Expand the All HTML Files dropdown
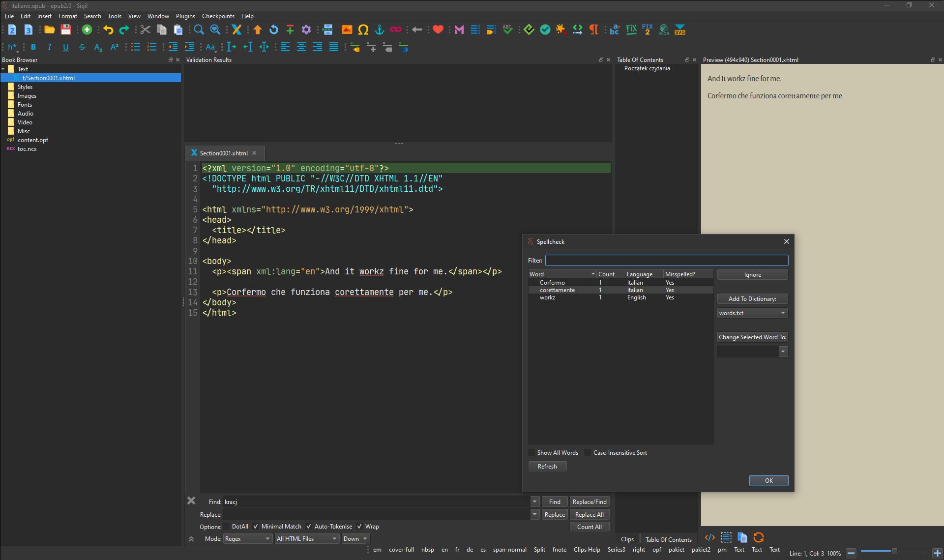The height and width of the screenshot is (560, 944). pyautogui.click(x=307, y=539)
